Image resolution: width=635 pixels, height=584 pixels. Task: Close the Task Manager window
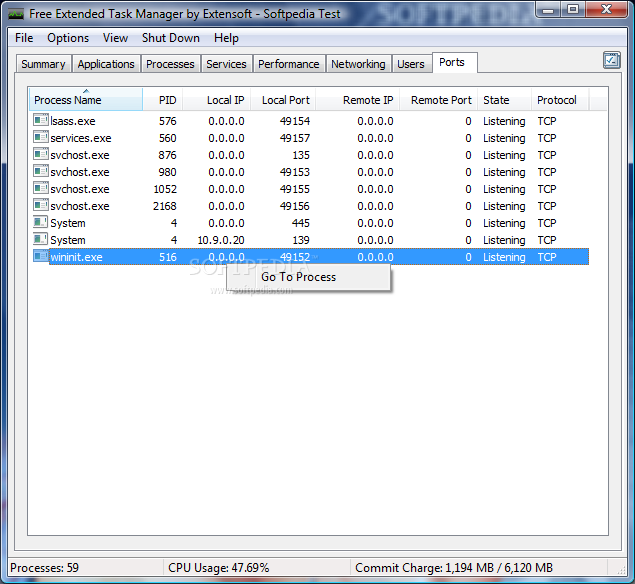(x=606, y=10)
